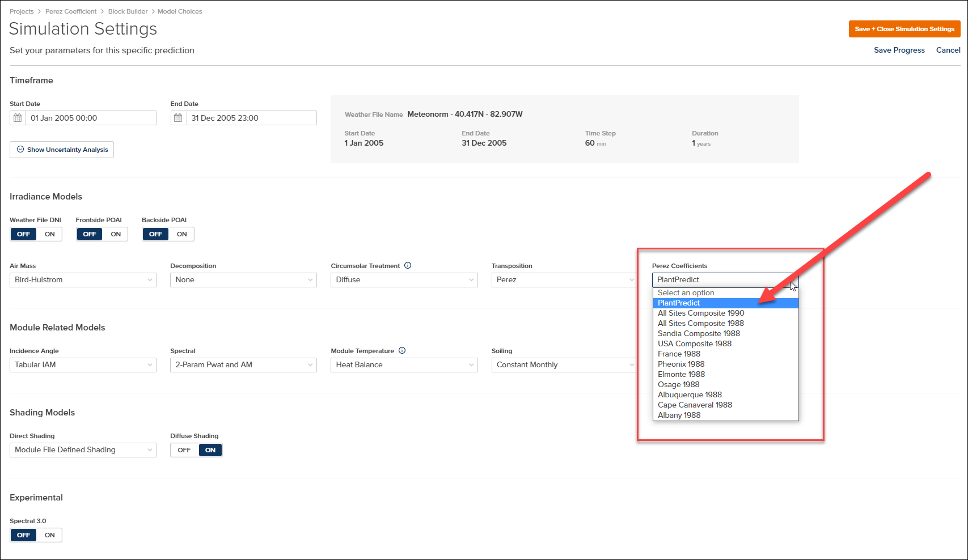Click the End Date input field
Image resolution: width=968 pixels, height=560 pixels.
[x=243, y=118]
